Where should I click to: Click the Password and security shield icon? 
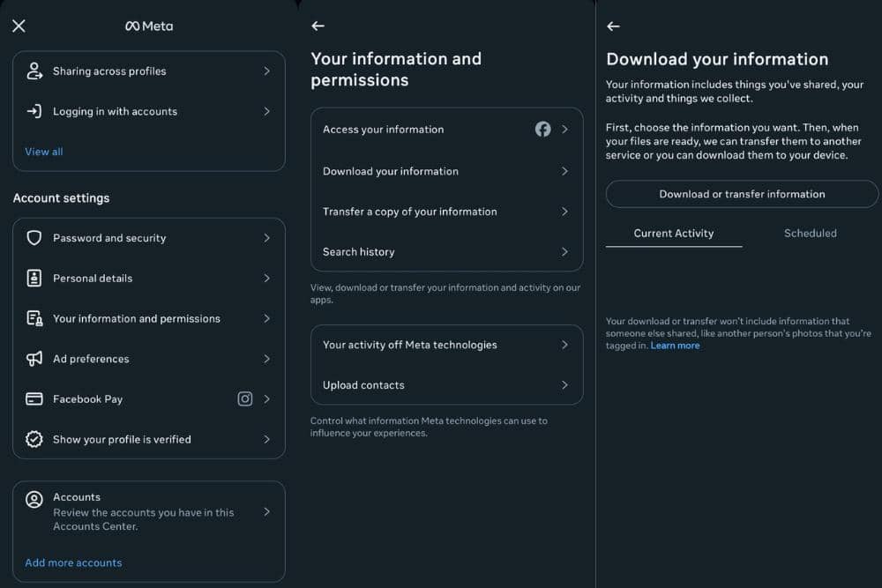pyautogui.click(x=34, y=238)
